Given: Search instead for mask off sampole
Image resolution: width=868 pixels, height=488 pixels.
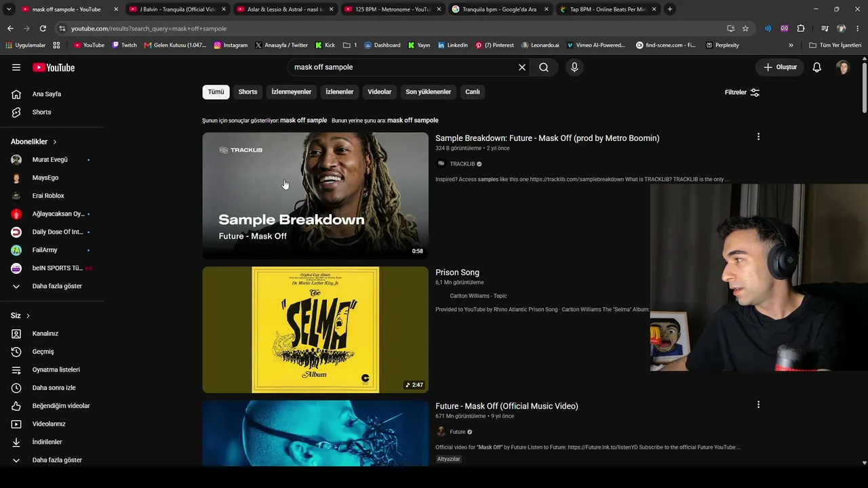Looking at the screenshot, I should [413, 120].
